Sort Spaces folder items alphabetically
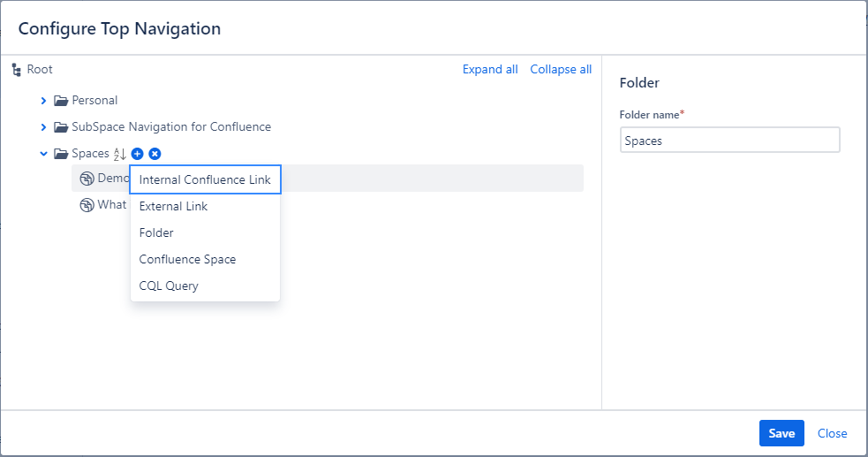 120,154
